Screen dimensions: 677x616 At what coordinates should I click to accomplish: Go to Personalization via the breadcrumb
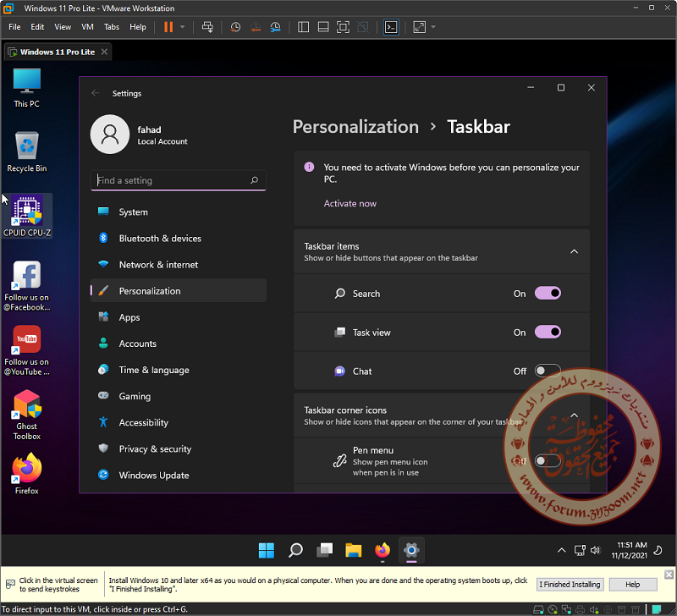[355, 127]
